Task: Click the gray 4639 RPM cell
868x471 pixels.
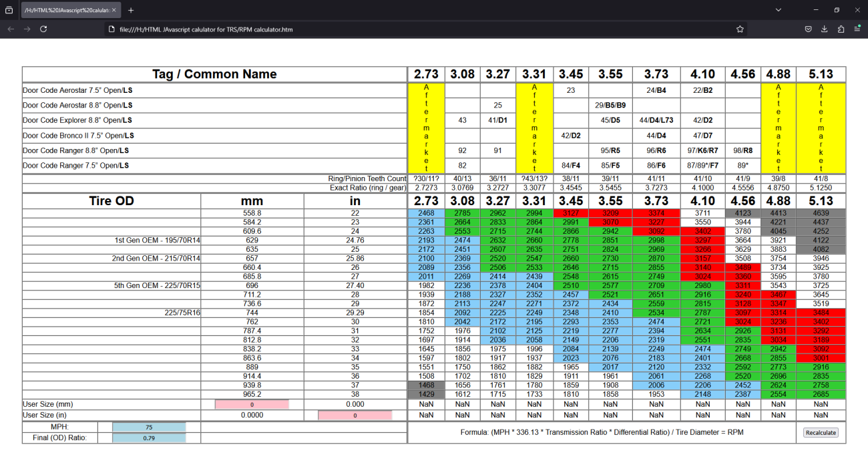Action: pos(821,213)
